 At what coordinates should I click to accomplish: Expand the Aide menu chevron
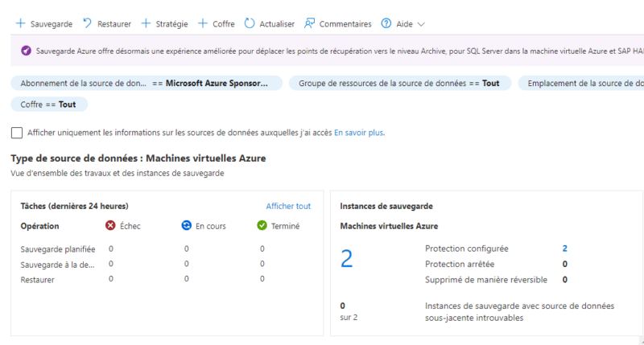(x=421, y=24)
